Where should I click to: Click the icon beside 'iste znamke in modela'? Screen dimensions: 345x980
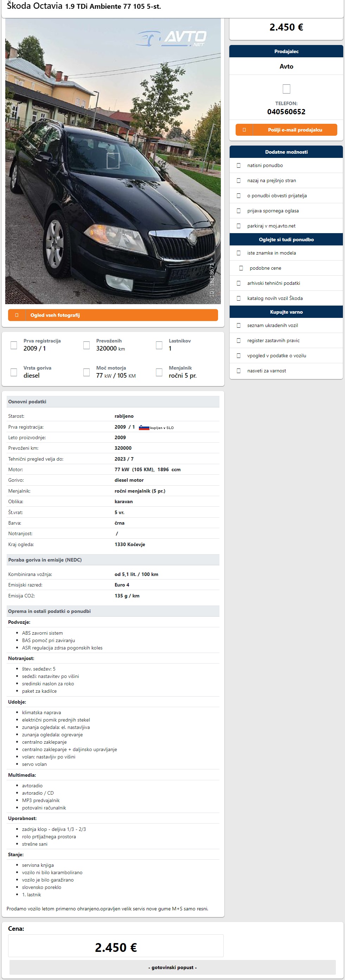[x=238, y=253]
